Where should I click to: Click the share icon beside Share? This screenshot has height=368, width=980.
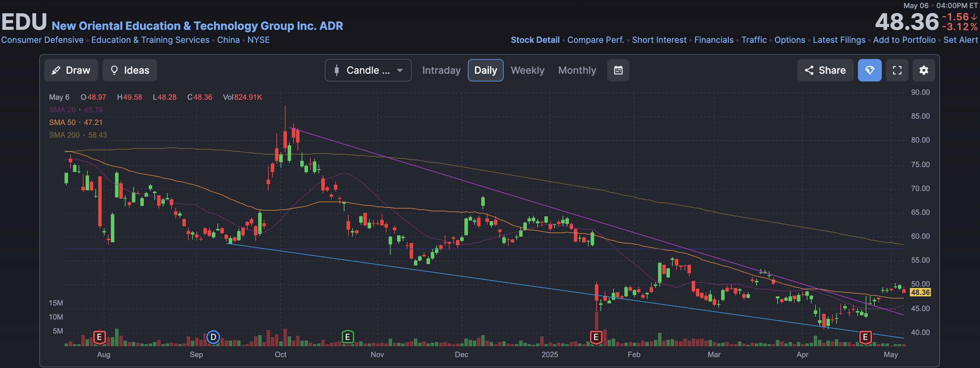tap(809, 70)
